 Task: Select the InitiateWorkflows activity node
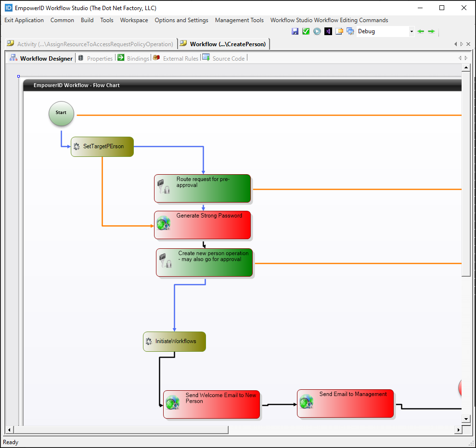[174, 341]
